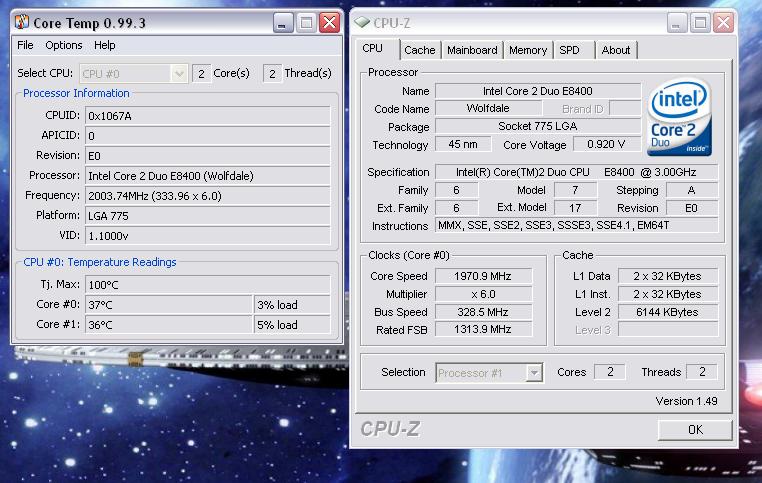Click the Code Name value Wolfdale

point(488,108)
